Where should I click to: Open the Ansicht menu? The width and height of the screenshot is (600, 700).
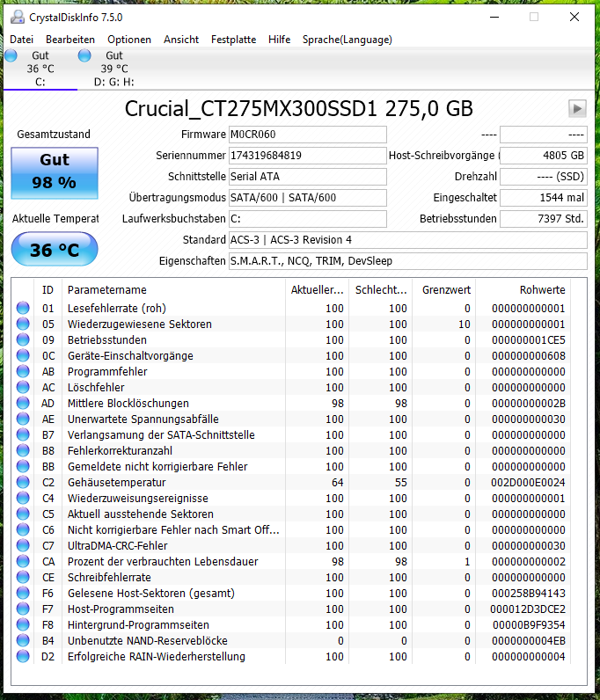point(181,40)
